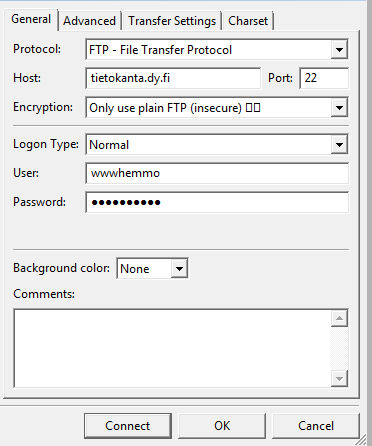Click the FTP - File Transfer Protocol combo box
The image size is (372, 446).
click(x=217, y=50)
